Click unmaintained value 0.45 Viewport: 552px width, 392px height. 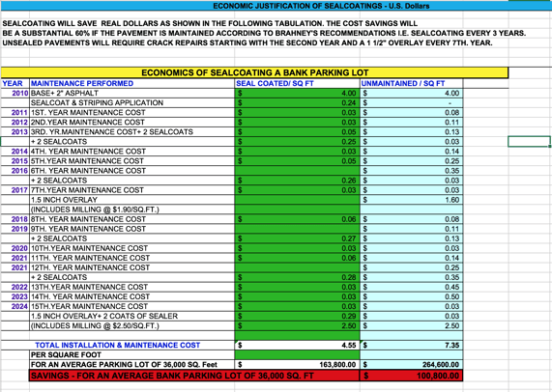(x=411, y=287)
